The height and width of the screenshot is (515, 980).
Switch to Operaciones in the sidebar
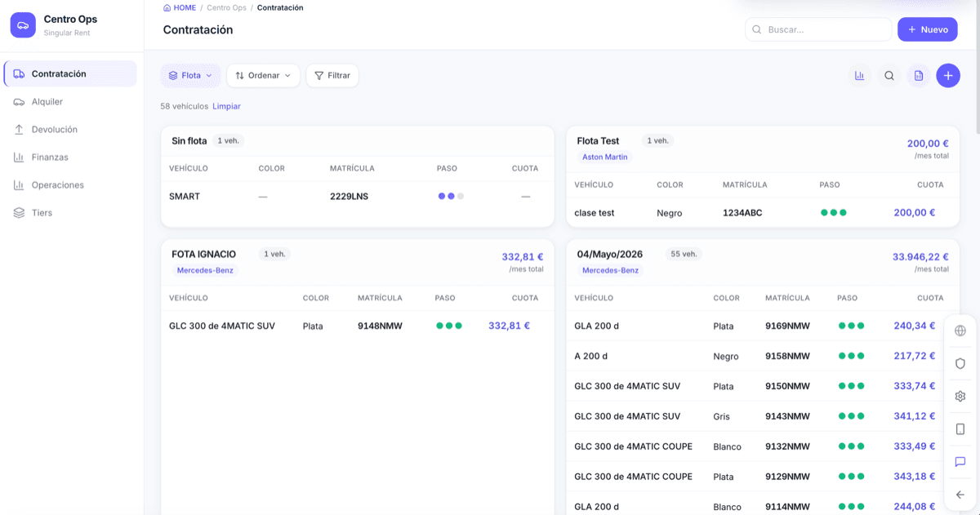point(70,185)
